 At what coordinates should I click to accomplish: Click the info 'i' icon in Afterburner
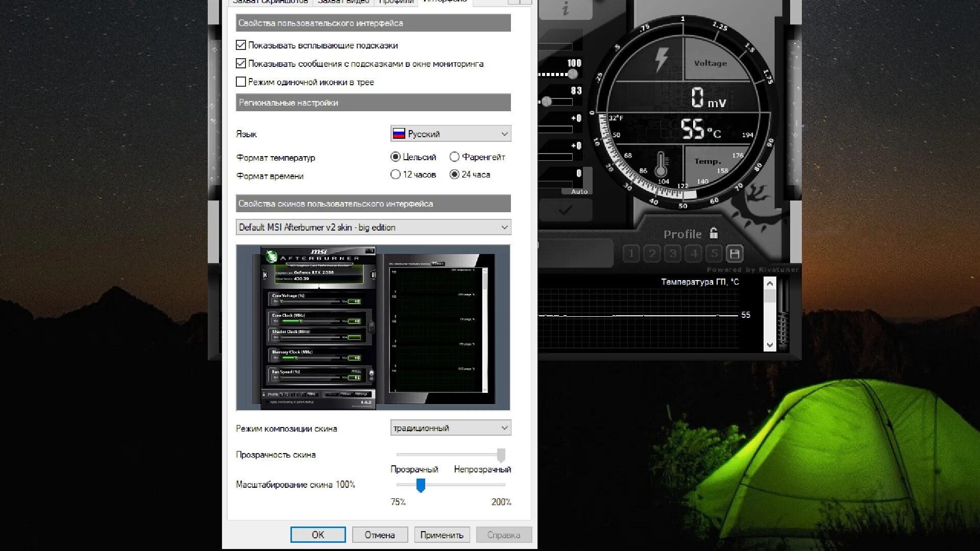[x=565, y=8]
